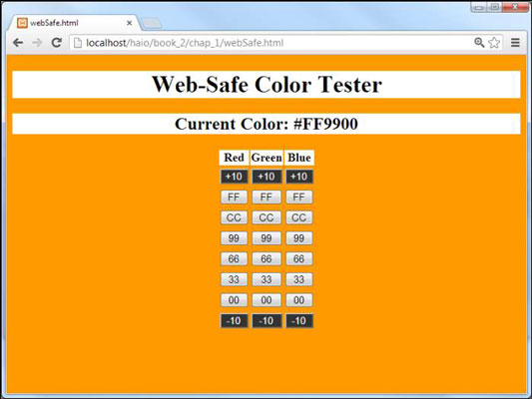Click the Green -10 button
This screenshot has width=532, height=399.
[266, 320]
